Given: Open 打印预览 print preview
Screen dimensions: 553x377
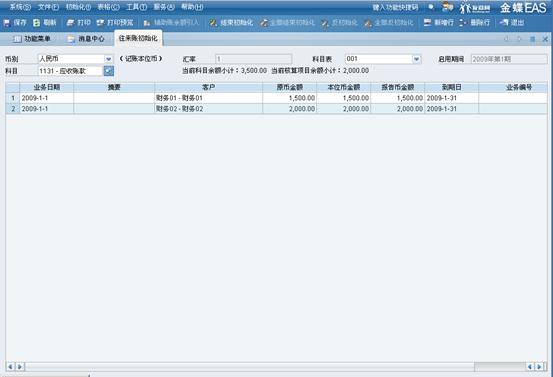Looking at the screenshot, I should pos(115,23).
